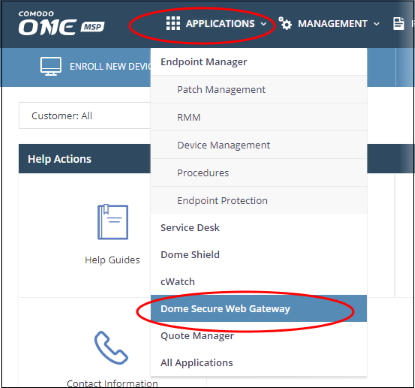
Task: Open the Customer: All selector
Action: (x=85, y=116)
